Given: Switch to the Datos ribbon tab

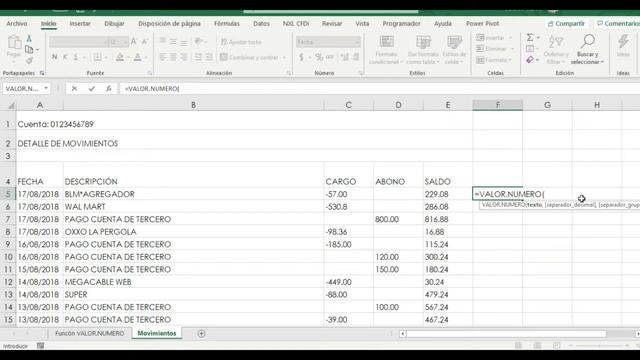Looking at the screenshot, I should click(x=261, y=24).
